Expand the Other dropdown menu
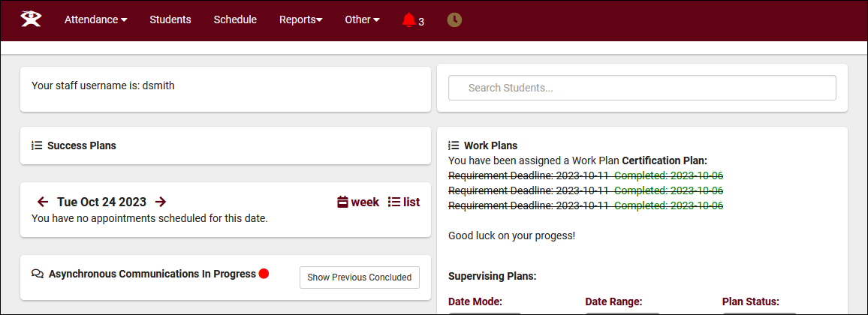 coord(362,20)
